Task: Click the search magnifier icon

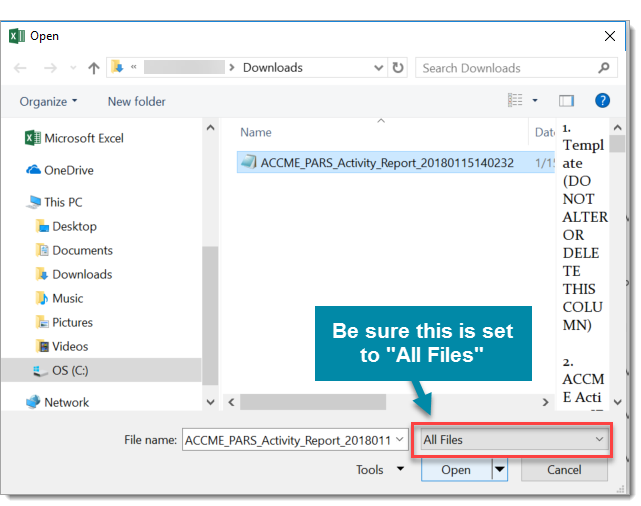Action: [x=604, y=68]
